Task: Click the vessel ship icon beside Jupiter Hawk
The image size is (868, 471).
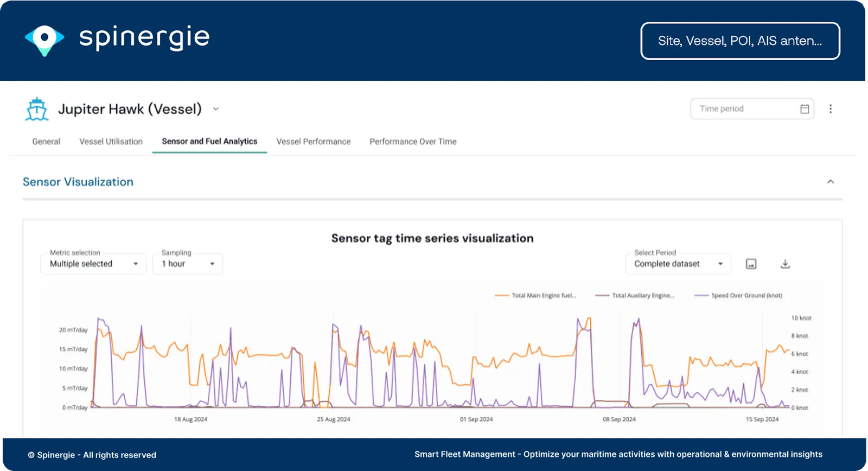Action: click(x=37, y=109)
